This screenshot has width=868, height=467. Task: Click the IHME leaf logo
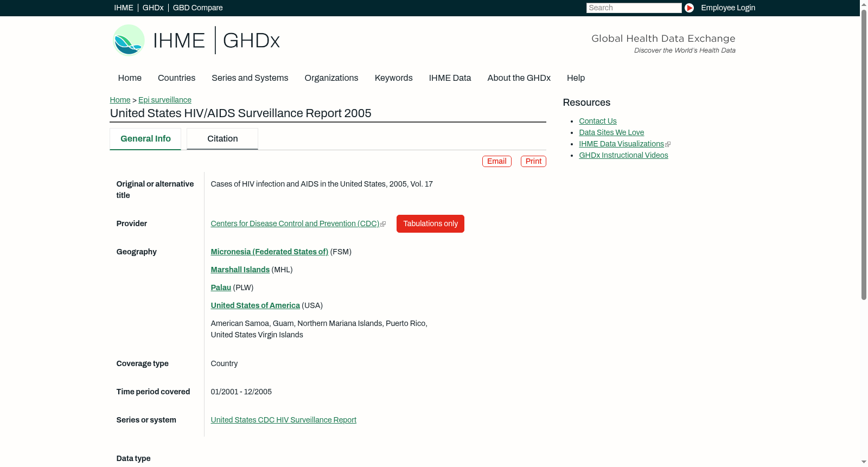129,40
